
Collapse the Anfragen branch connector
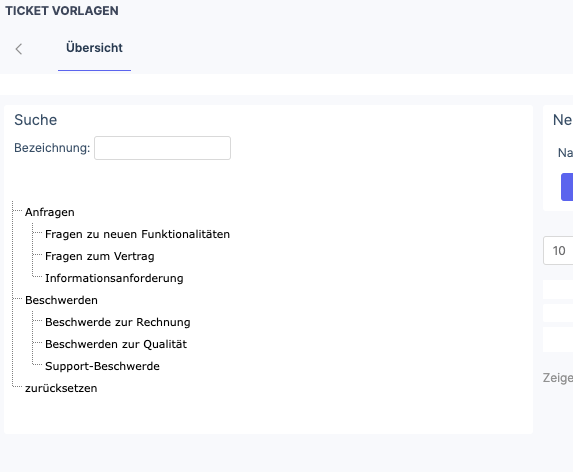pos(18,211)
